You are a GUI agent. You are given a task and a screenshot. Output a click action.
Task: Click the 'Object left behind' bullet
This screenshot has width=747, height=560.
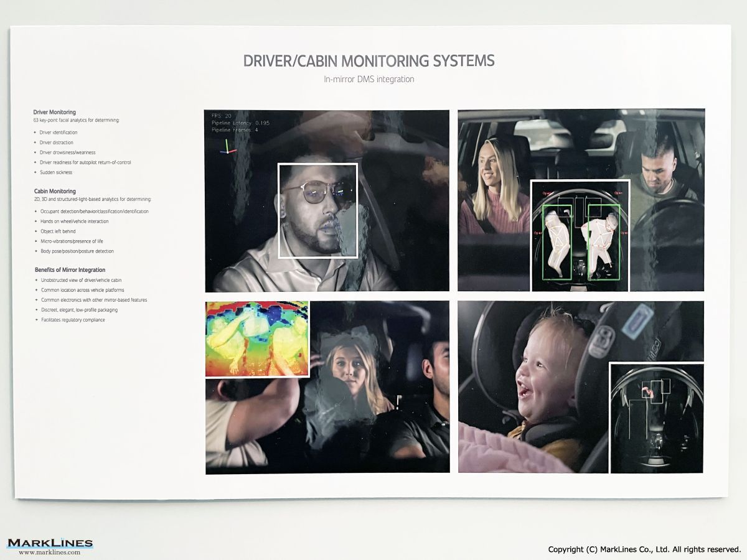pyautogui.click(x=57, y=231)
